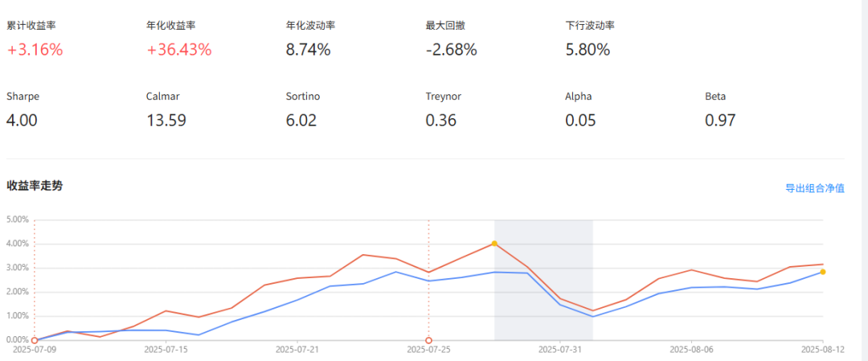
Task: Click the 2025-07-21 date label on the x-axis
Action: click(x=297, y=350)
